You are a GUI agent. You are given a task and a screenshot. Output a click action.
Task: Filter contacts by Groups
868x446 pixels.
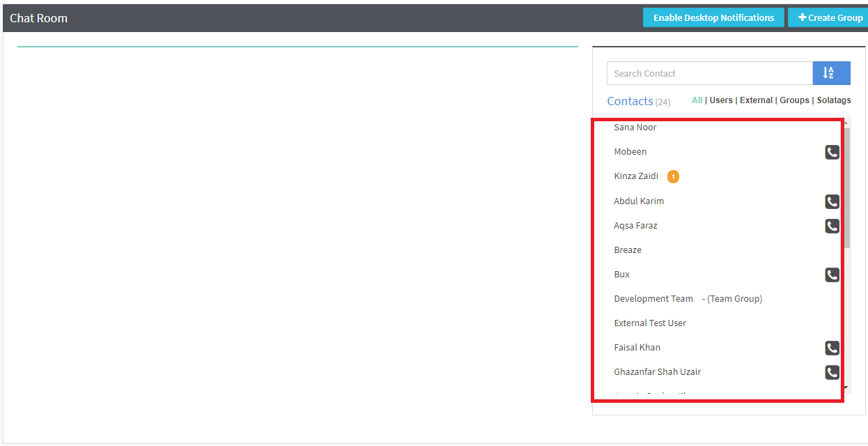pyautogui.click(x=794, y=100)
